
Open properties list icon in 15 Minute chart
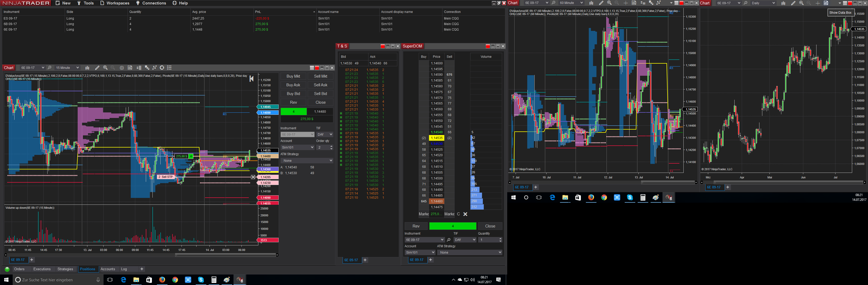(170, 68)
